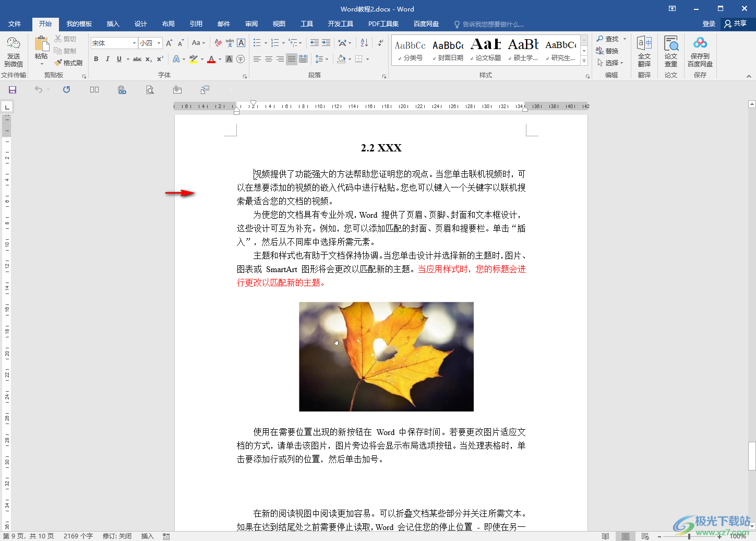Image resolution: width=756 pixels, height=541 pixels.
Task: Apply strikethrough formatting (abc icon)
Action: point(137,59)
